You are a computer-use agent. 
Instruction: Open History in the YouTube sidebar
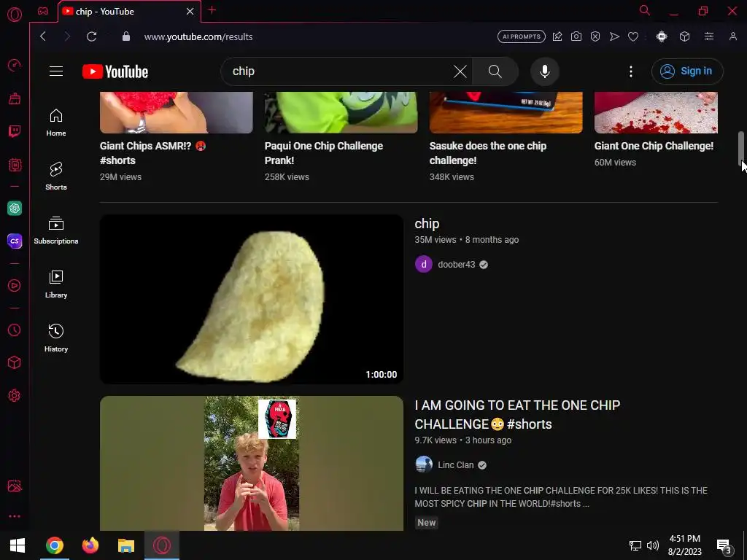point(56,338)
